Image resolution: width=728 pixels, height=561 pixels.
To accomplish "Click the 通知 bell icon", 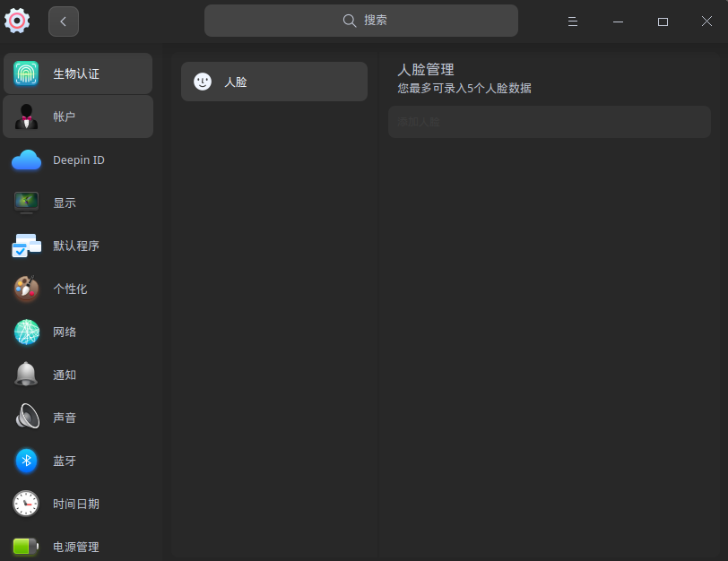I will point(26,374).
